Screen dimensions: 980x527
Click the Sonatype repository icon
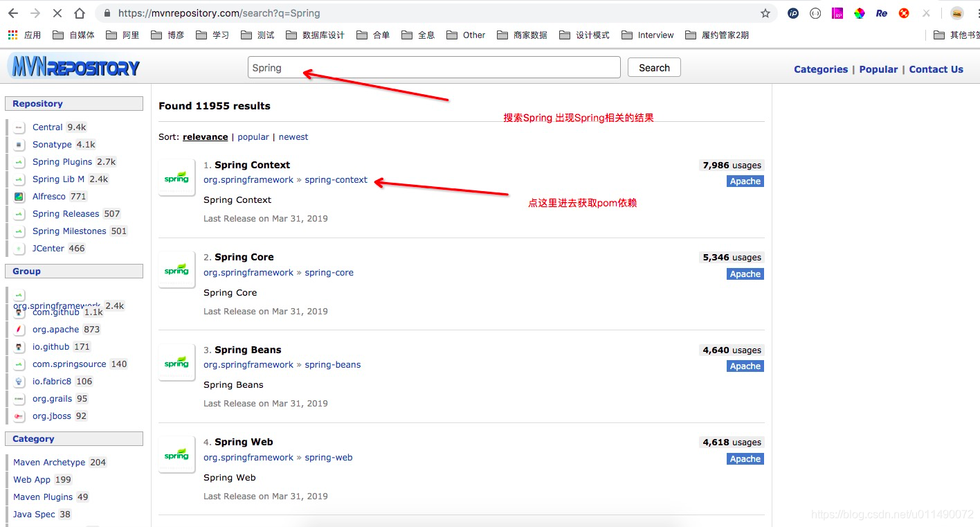[19, 145]
